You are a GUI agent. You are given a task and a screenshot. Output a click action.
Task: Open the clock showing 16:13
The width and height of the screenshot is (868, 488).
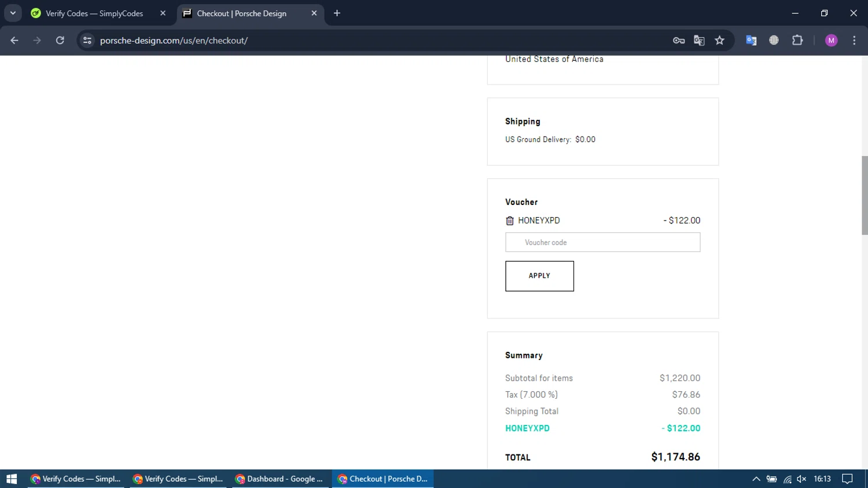pyautogui.click(x=822, y=479)
